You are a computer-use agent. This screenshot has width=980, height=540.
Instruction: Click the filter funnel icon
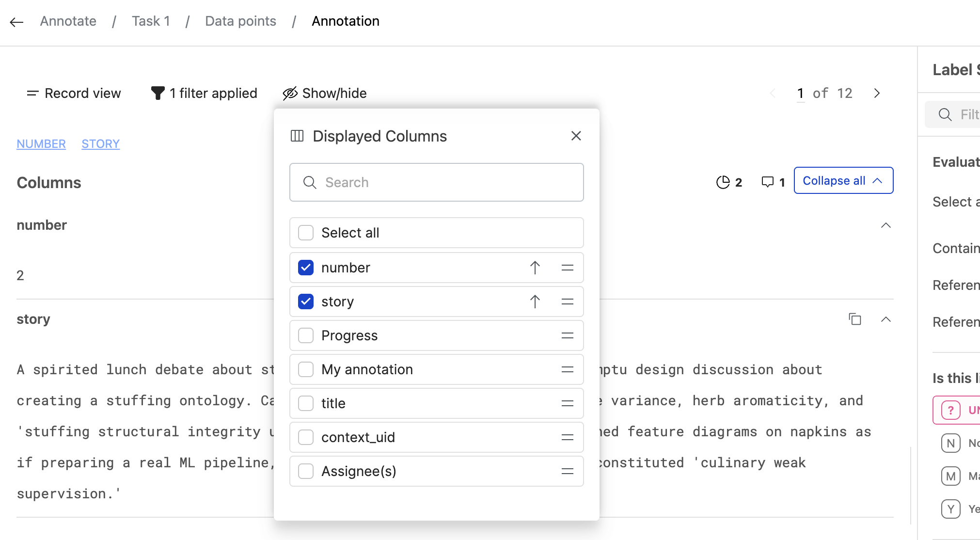(x=158, y=93)
